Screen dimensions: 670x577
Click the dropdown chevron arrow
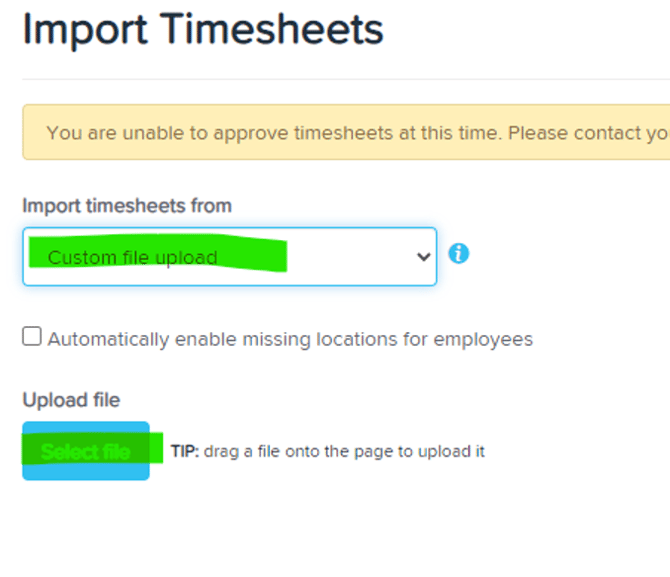pos(422,256)
